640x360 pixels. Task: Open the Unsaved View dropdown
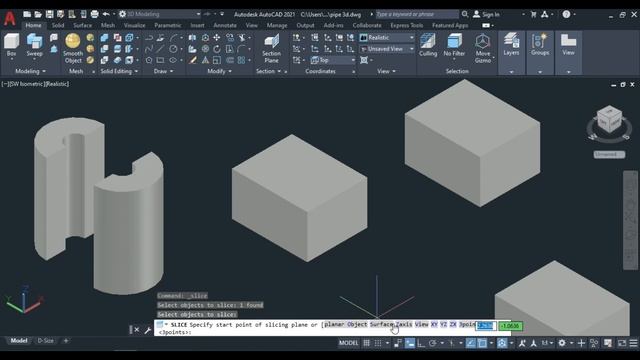pyautogui.click(x=387, y=49)
